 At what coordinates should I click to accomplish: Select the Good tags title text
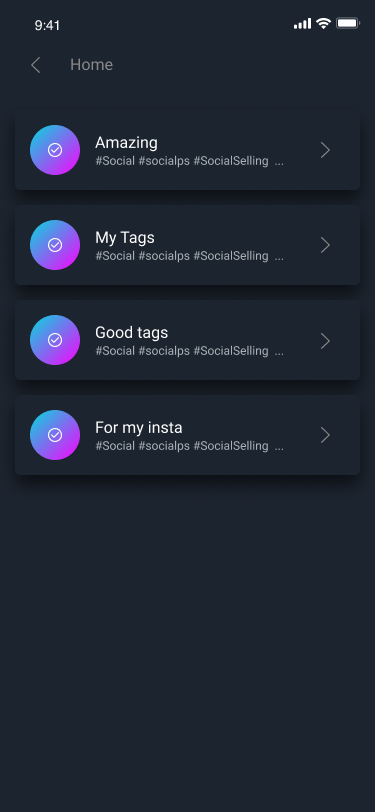[x=132, y=332]
